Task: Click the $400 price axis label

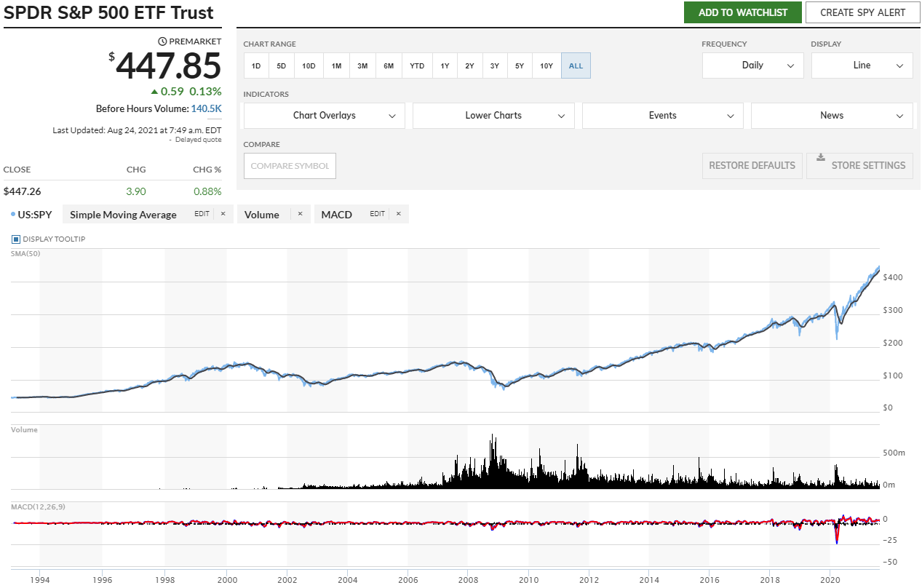Action: click(x=893, y=277)
